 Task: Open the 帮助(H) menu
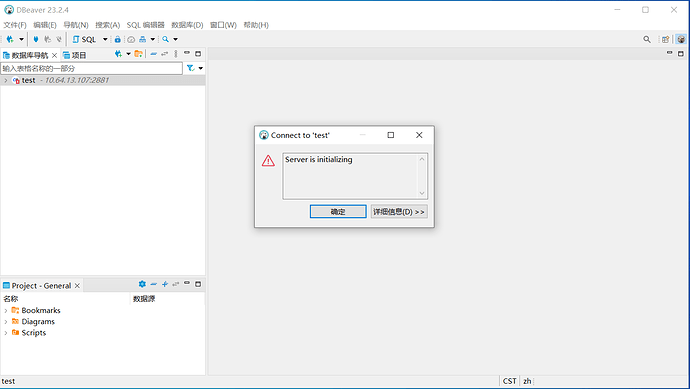pos(256,25)
